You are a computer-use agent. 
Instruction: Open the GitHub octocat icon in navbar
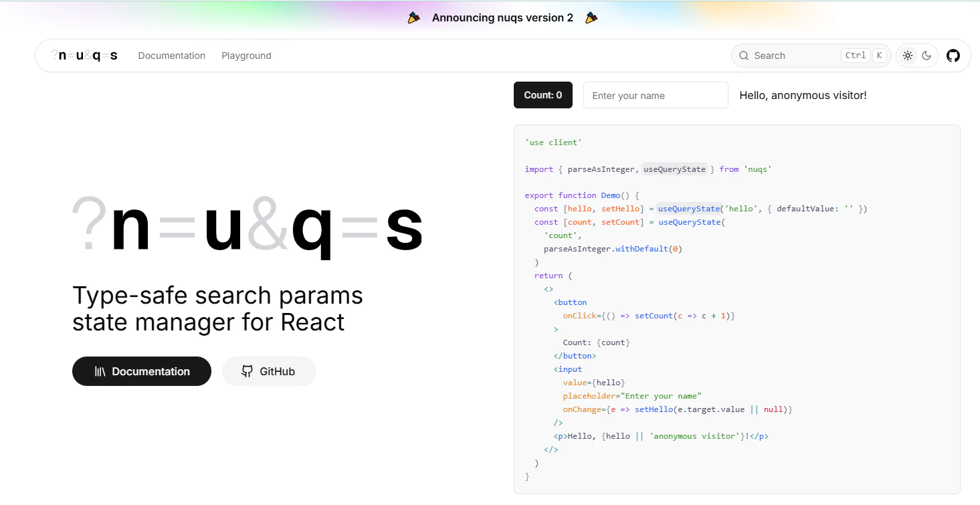[x=953, y=56]
